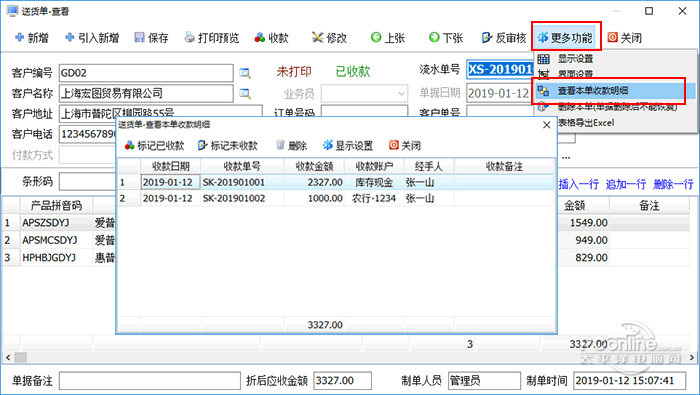Click the 收款备注 column header
The image size is (700, 395).
[504, 166]
